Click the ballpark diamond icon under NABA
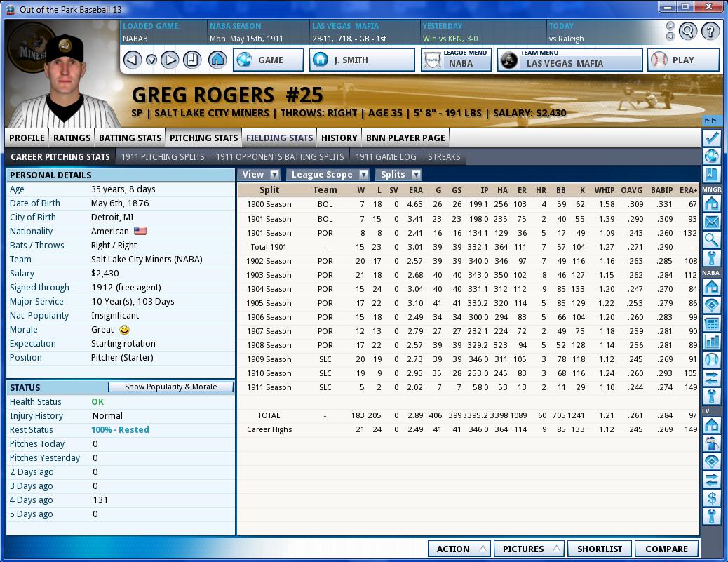 pos(711,305)
